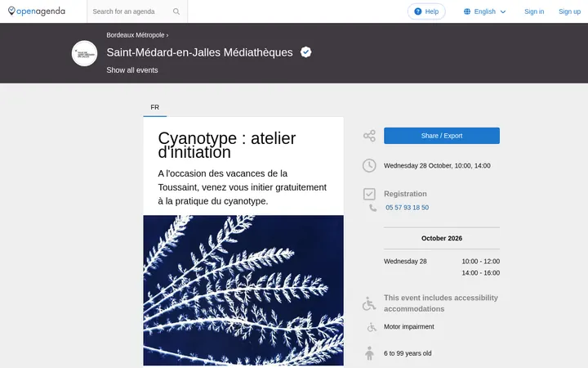Select the Cyanotype : atelier d'initiation heading
This screenshot has height=368, width=588.
pyautogui.click(x=227, y=145)
